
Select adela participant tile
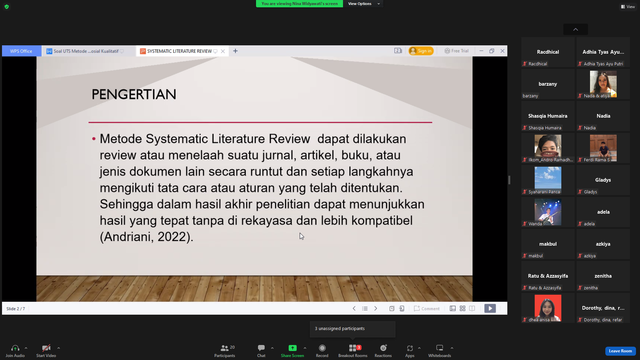coord(603,212)
